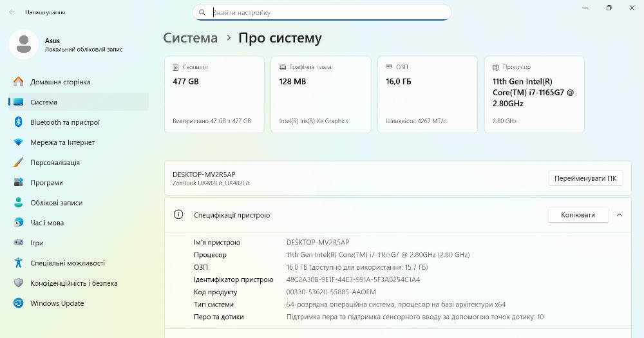Collapse Специфікації пристрою chevron

pyautogui.click(x=620, y=215)
